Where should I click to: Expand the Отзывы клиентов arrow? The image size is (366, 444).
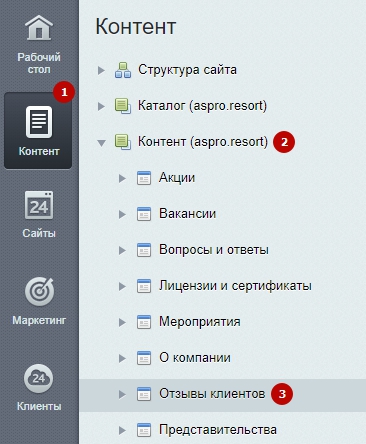[122, 394]
